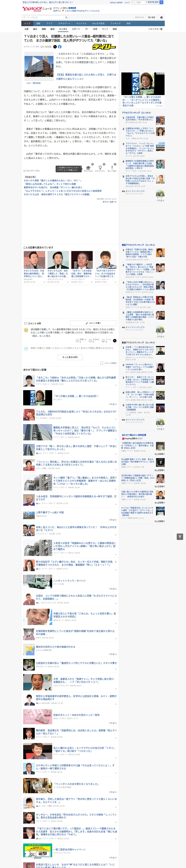This screenshot has width=186, height=868.
Task: Click the 購入履歴 button
Action: [152, 18]
